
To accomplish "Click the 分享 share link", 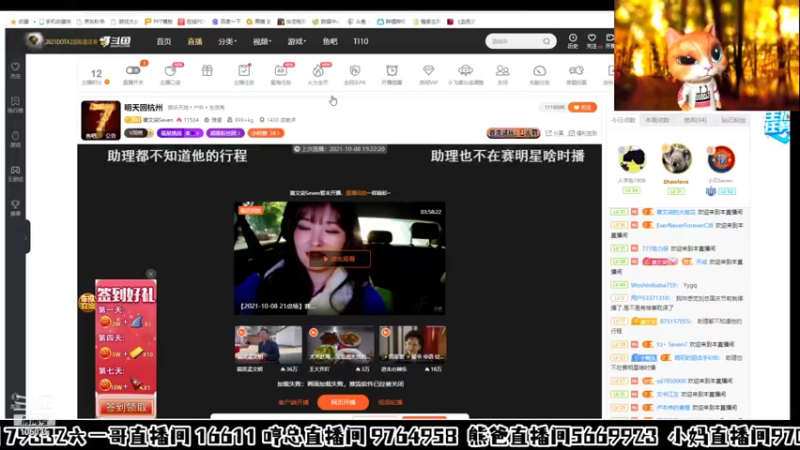I will coord(555,133).
